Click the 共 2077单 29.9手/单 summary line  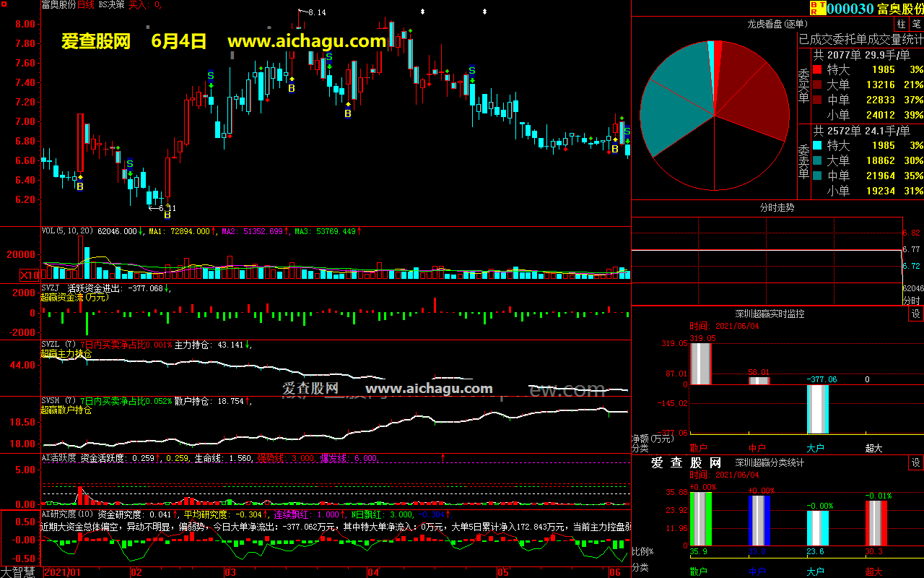click(x=862, y=55)
